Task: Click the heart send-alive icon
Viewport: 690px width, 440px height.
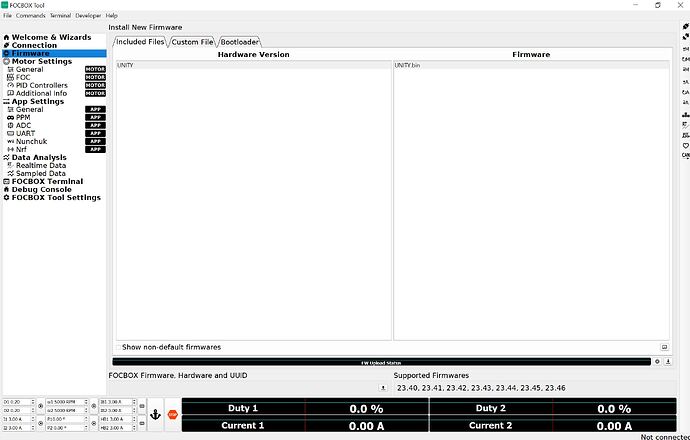Action: [x=685, y=145]
